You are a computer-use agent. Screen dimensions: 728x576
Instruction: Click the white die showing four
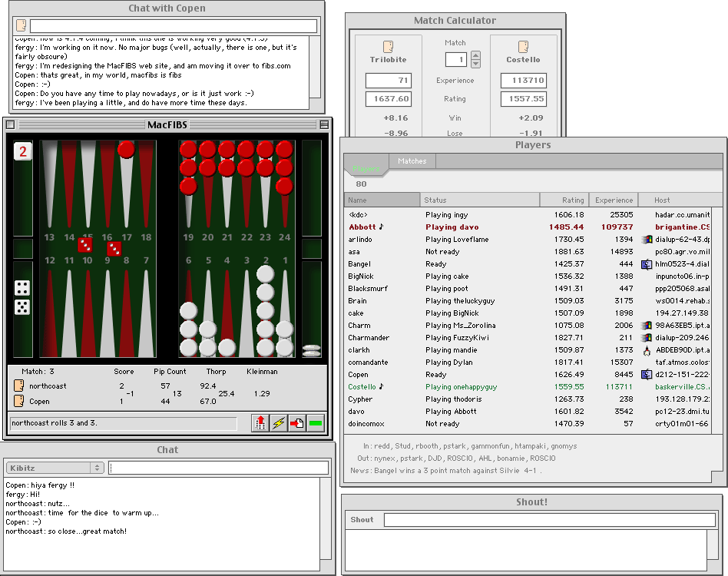[22, 288]
